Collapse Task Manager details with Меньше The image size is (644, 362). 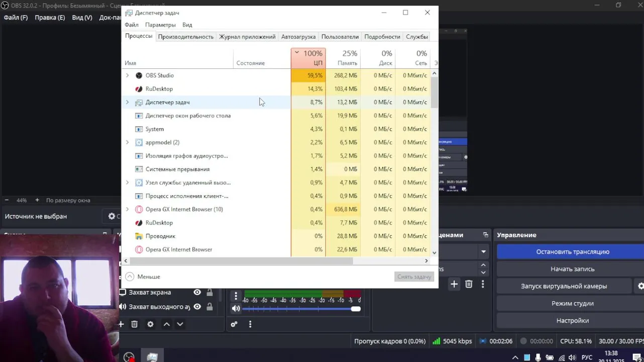143,277
